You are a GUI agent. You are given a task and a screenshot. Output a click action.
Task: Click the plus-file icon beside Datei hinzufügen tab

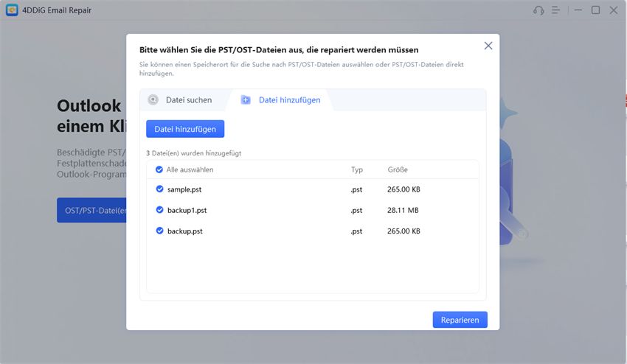246,100
